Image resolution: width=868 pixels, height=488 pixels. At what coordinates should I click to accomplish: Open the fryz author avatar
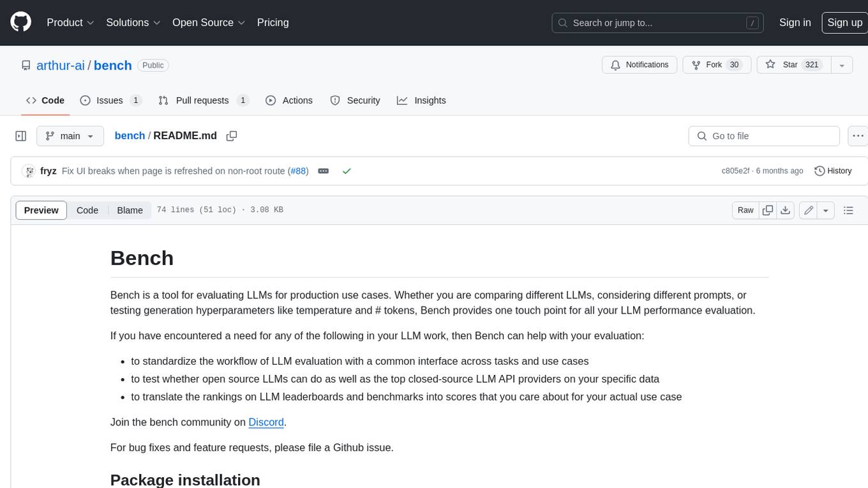(x=28, y=171)
